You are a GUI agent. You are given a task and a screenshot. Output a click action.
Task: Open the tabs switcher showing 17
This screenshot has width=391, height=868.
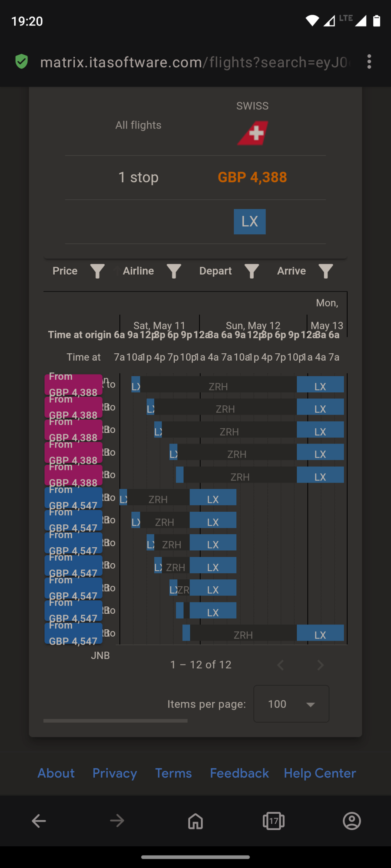[x=274, y=821]
